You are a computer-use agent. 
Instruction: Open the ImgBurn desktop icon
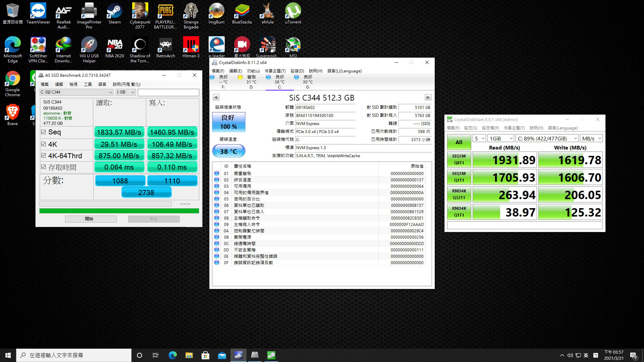pos(216,13)
